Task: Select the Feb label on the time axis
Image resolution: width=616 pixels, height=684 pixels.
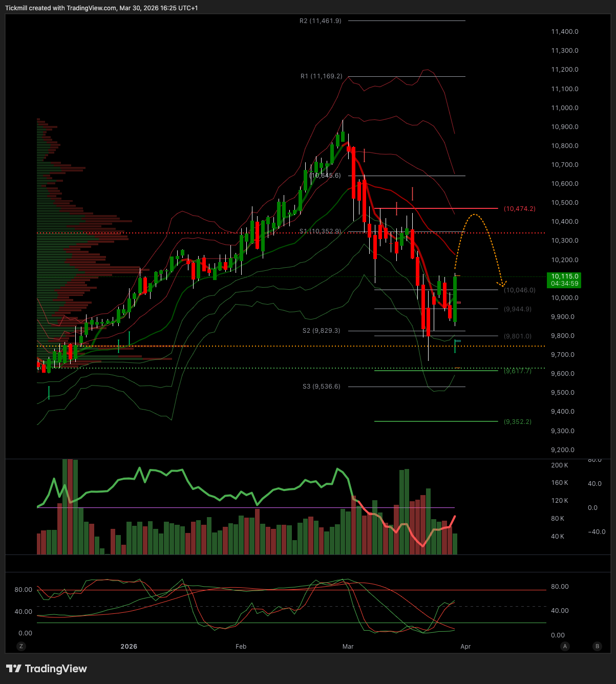Action: click(x=241, y=647)
